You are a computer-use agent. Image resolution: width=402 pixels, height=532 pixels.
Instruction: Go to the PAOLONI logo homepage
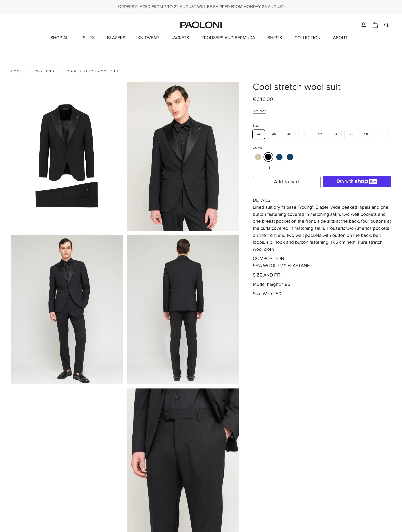pos(201,25)
